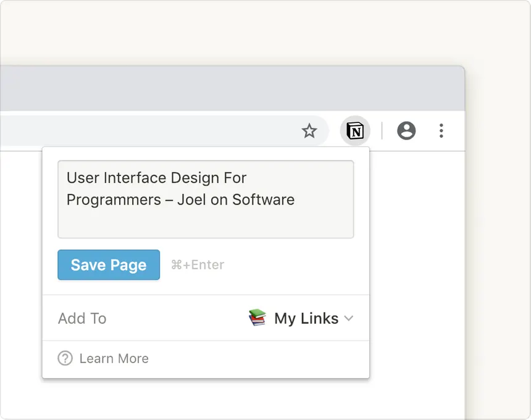This screenshot has width=531, height=420.
Task: Click the Chrome profile avatar icon
Action: [x=406, y=131]
